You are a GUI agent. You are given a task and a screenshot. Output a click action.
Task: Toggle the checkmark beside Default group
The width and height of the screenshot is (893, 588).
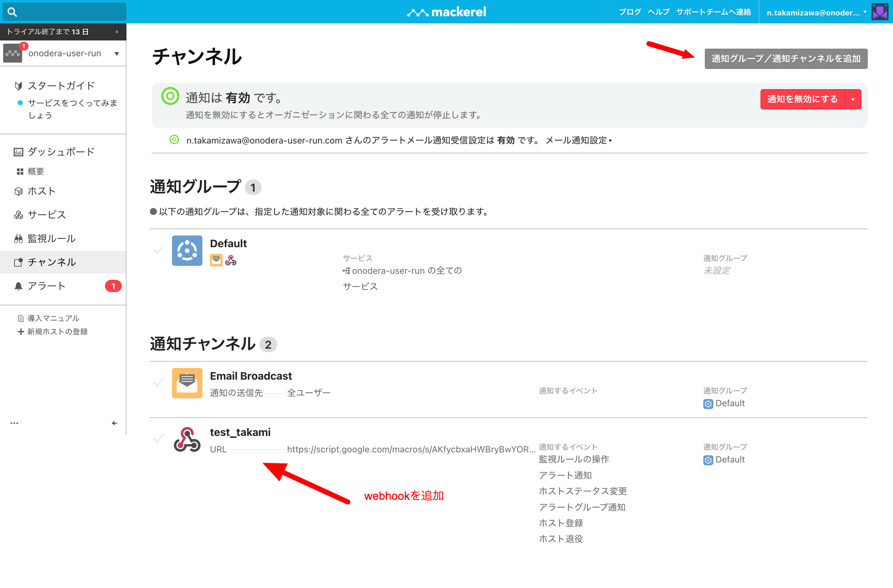(x=159, y=250)
